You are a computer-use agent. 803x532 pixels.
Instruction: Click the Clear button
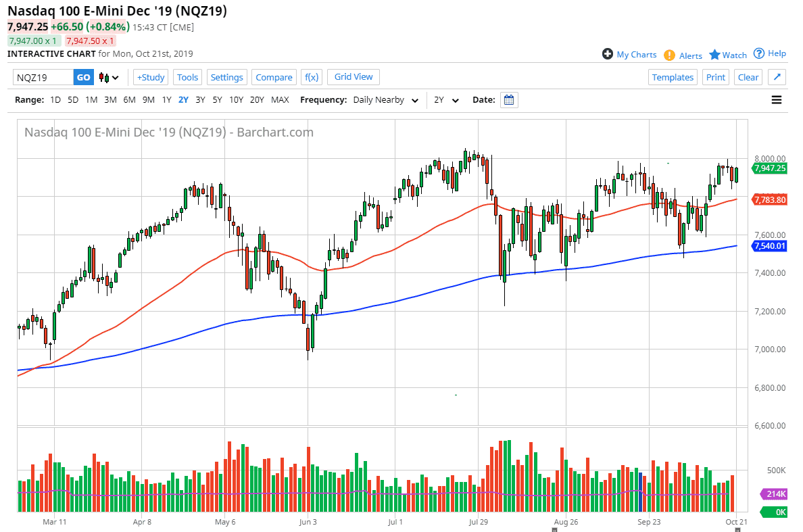tap(748, 77)
